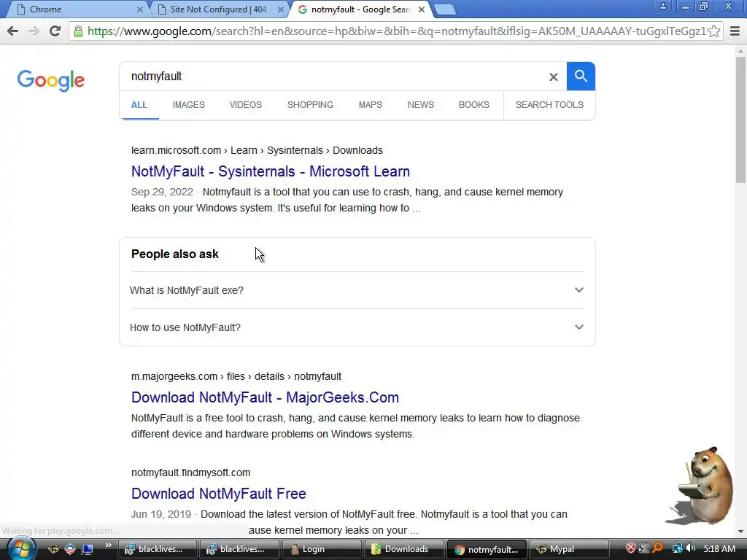Click the scrollbar up arrow
Screen dimensions: 747x560
[x=740, y=50]
